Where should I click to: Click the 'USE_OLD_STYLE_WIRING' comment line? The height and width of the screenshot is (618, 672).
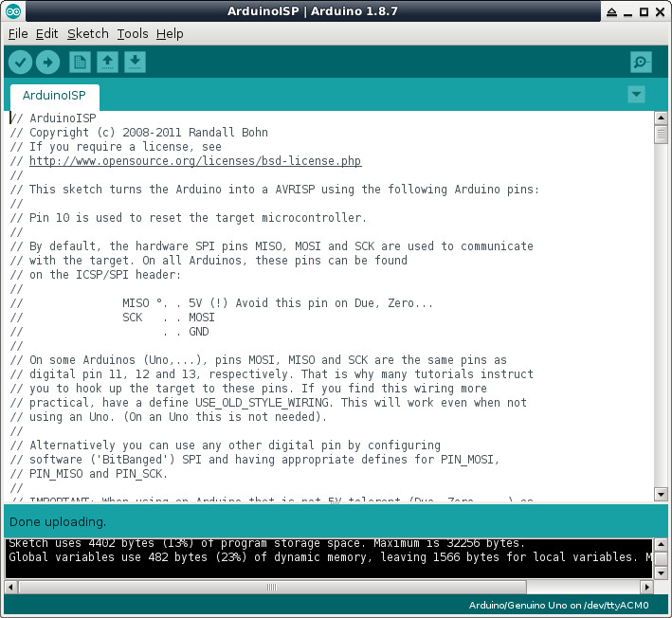click(x=268, y=403)
